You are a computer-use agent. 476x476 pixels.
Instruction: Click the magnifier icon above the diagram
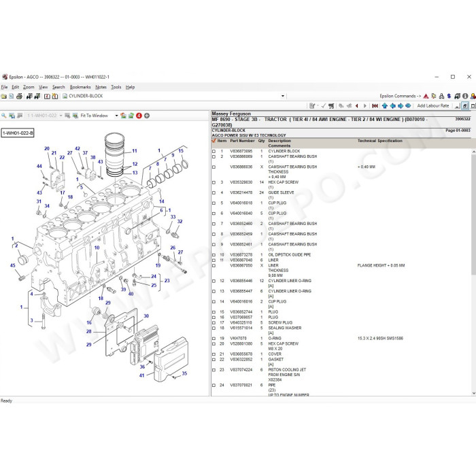click(x=4, y=116)
